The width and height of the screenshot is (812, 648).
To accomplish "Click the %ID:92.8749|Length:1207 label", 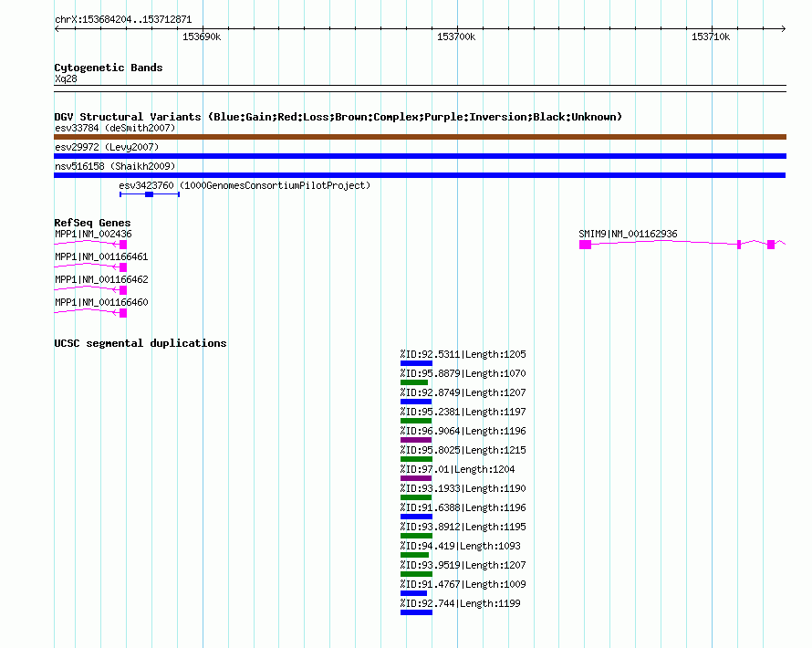I will [463, 392].
